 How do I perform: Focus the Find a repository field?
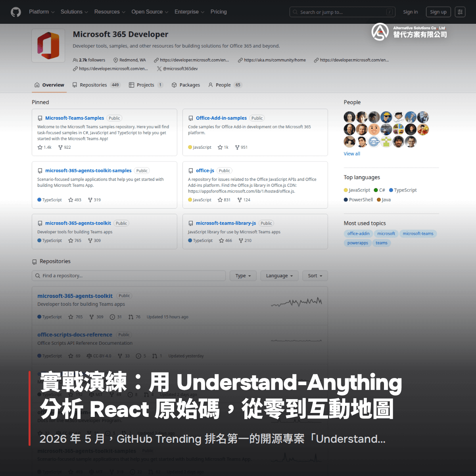pyautogui.click(x=129, y=276)
